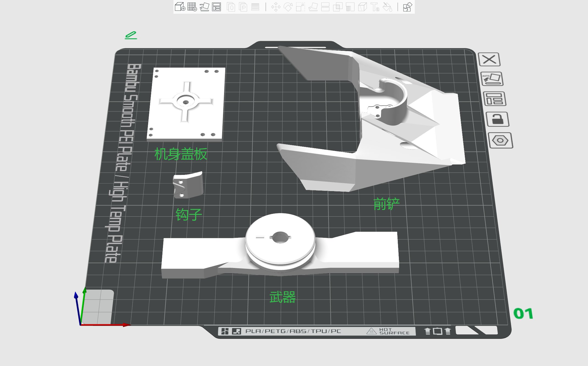Select the Color painting bucket tool
588x366 pixels.
pyautogui.click(x=388, y=7)
